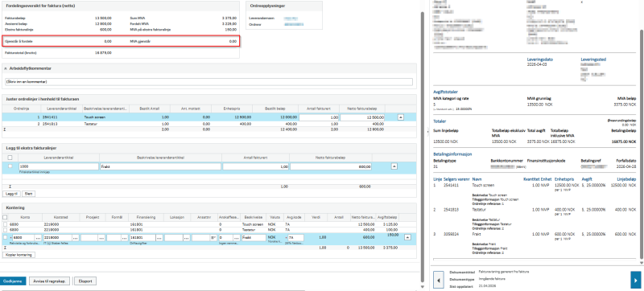
Task: Open the Prosjekt lookup ellipsis button
Action: 101,238
